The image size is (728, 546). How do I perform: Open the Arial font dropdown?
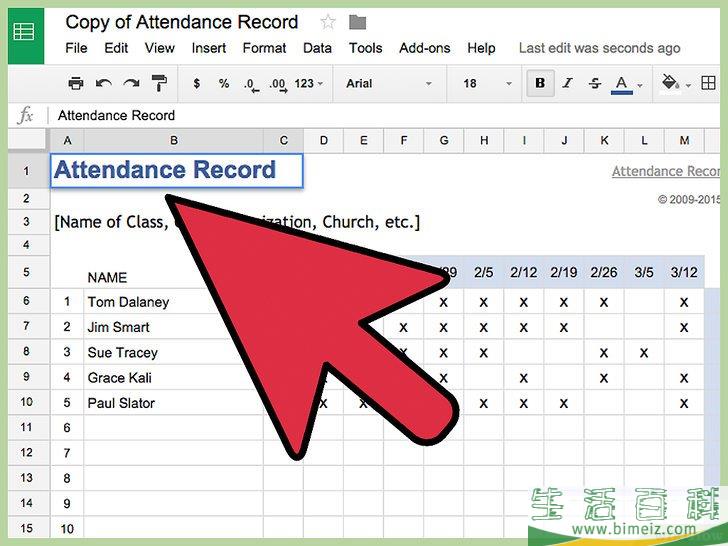[x=388, y=84]
